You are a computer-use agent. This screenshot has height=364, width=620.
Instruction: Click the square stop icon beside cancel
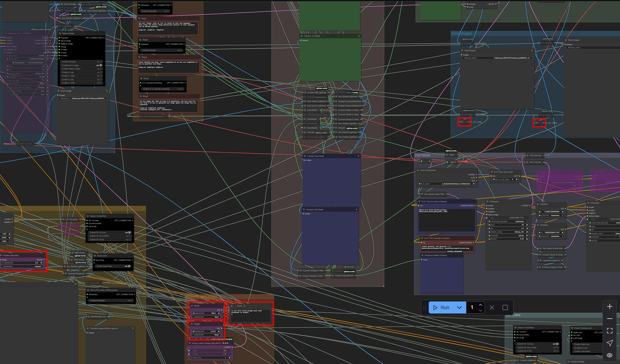[x=505, y=307]
